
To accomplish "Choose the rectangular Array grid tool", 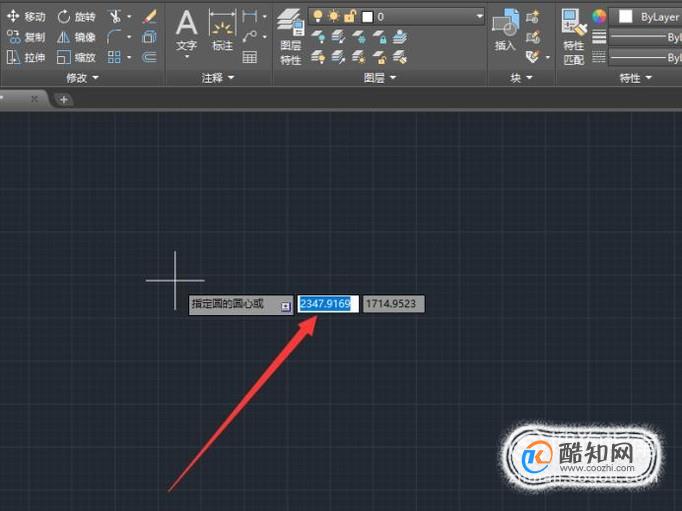I will 114,57.
